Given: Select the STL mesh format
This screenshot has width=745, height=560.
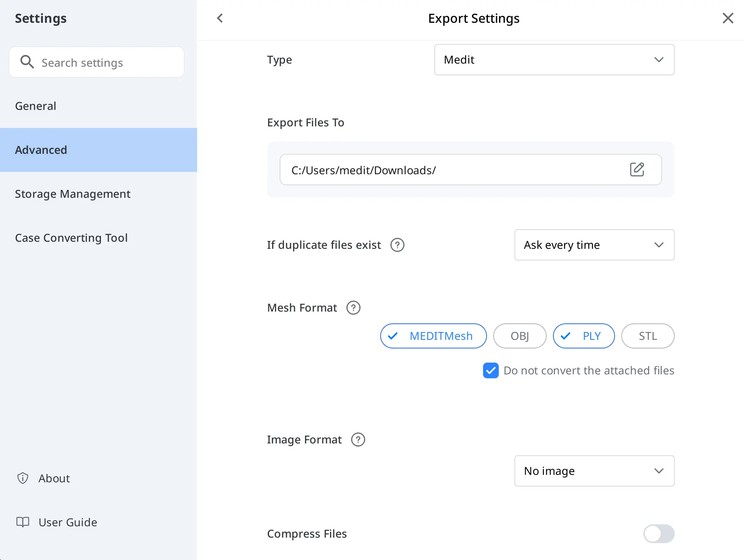Looking at the screenshot, I should point(647,336).
